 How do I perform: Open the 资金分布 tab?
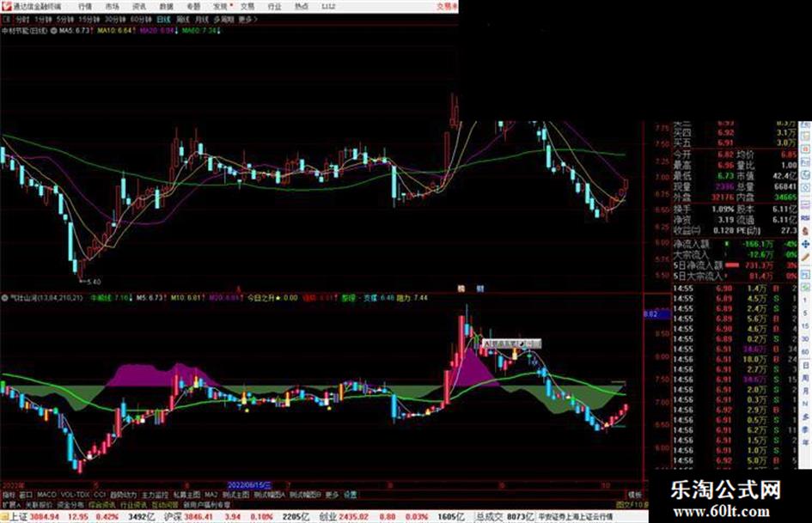coord(70,504)
